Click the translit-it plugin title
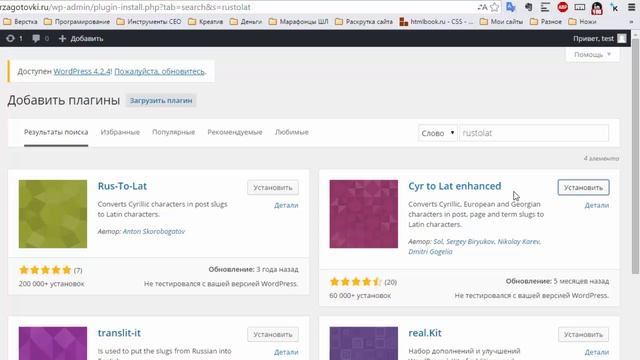The width and height of the screenshot is (640, 360). (x=119, y=333)
